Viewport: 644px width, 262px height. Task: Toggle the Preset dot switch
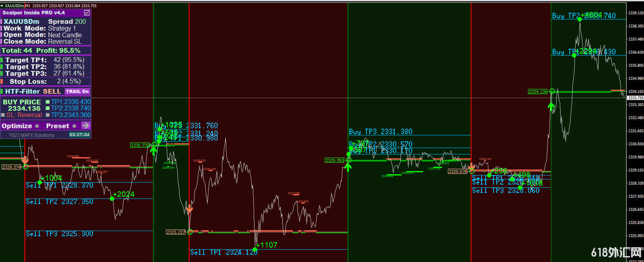pos(74,126)
